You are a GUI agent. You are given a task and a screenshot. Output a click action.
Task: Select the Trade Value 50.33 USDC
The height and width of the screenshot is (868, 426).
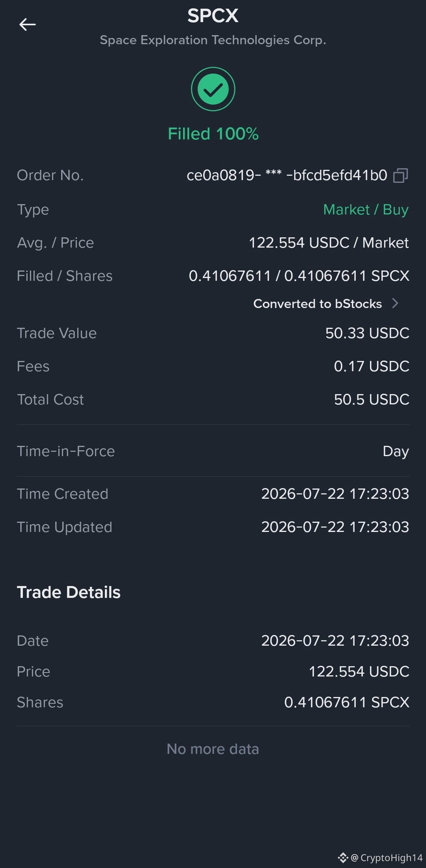pos(367,333)
